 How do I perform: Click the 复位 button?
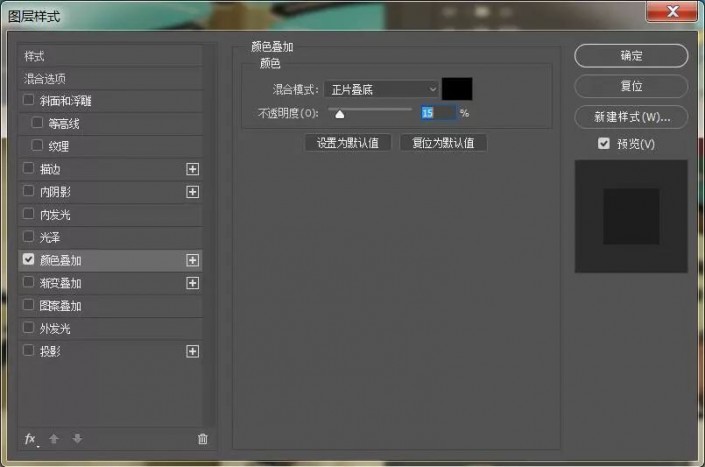631,86
